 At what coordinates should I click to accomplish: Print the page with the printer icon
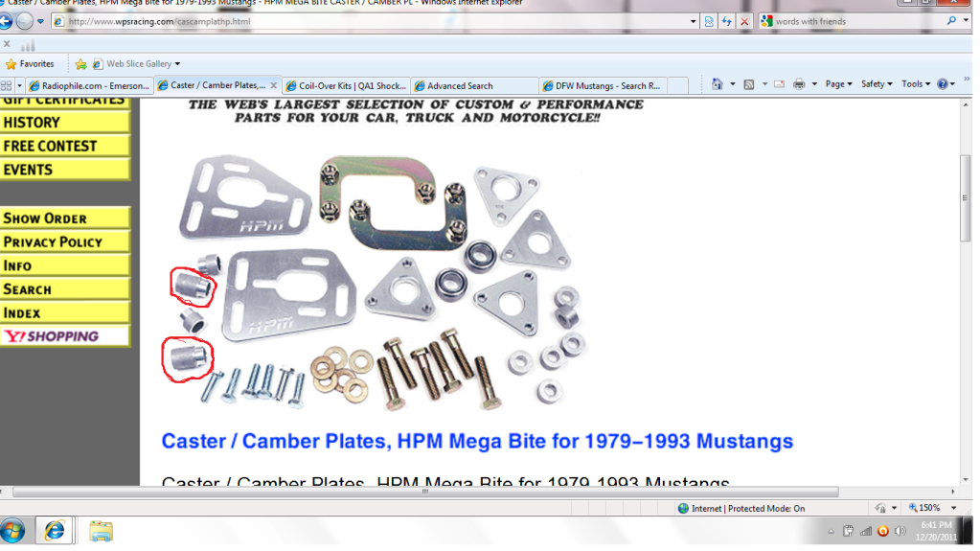coord(799,83)
